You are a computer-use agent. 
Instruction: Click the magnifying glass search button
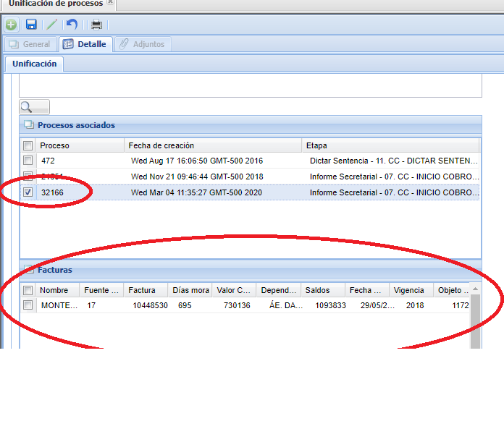[x=34, y=106]
